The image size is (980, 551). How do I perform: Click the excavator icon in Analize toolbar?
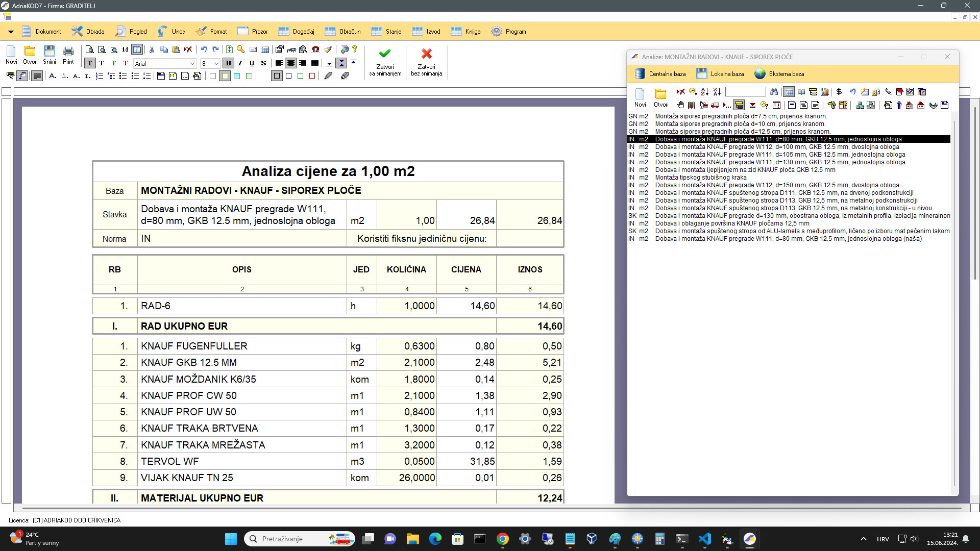pyautogui.click(x=704, y=105)
